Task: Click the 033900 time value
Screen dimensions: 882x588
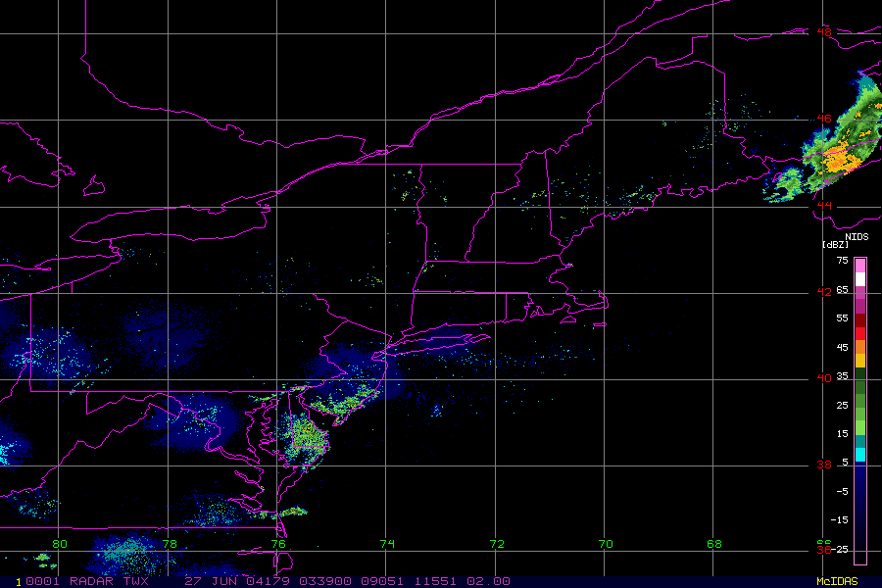Action: click(325, 581)
